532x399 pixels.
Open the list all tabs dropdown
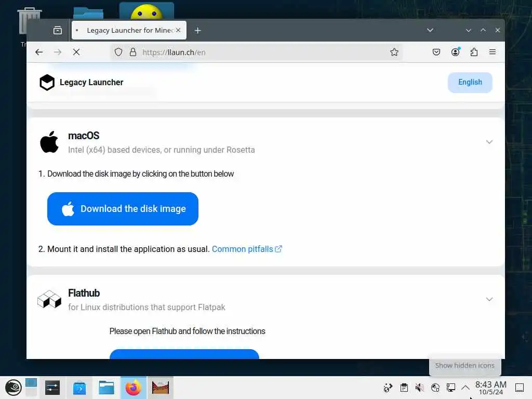click(430, 30)
